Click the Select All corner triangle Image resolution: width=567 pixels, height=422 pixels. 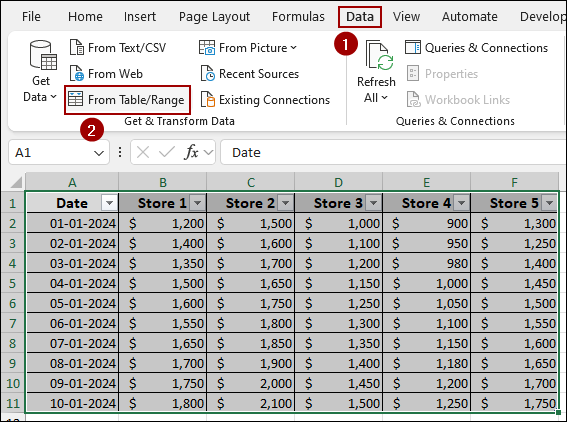16,182
